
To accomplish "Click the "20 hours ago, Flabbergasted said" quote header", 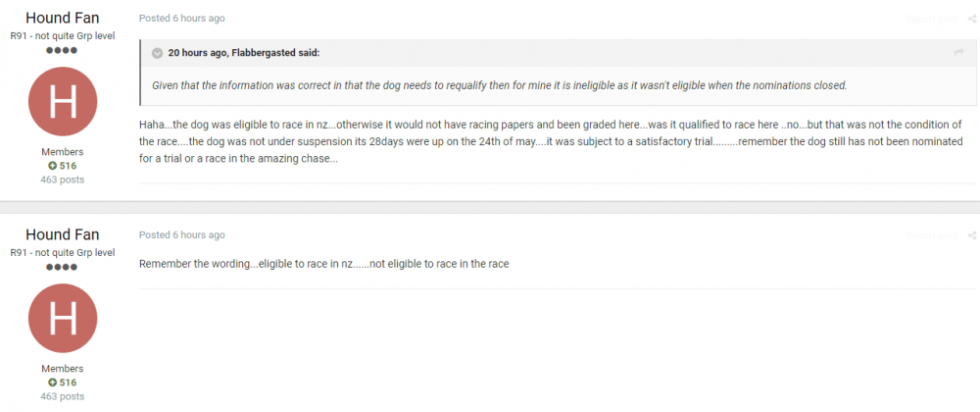I will click(244, 53).
